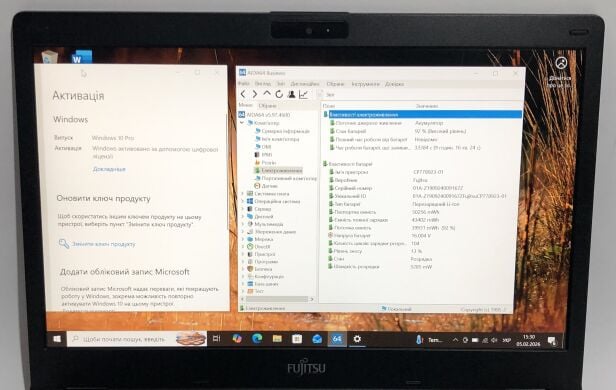Screen dimensions: 616x390
Task: Open the AIDA64 graph chart tool
Action: click(x=303, y=94)
